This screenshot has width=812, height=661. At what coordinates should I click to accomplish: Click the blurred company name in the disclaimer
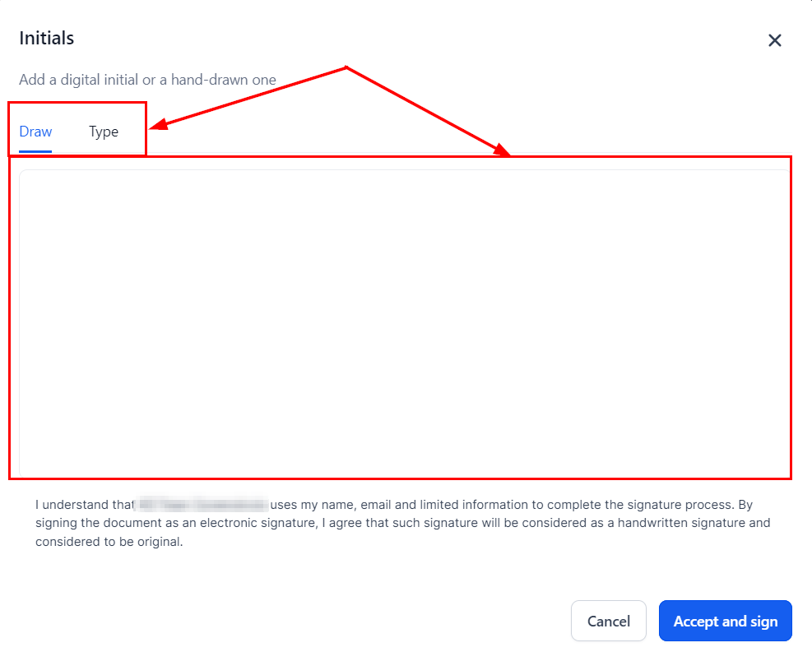pyautogui.click(x=202, y=504)
